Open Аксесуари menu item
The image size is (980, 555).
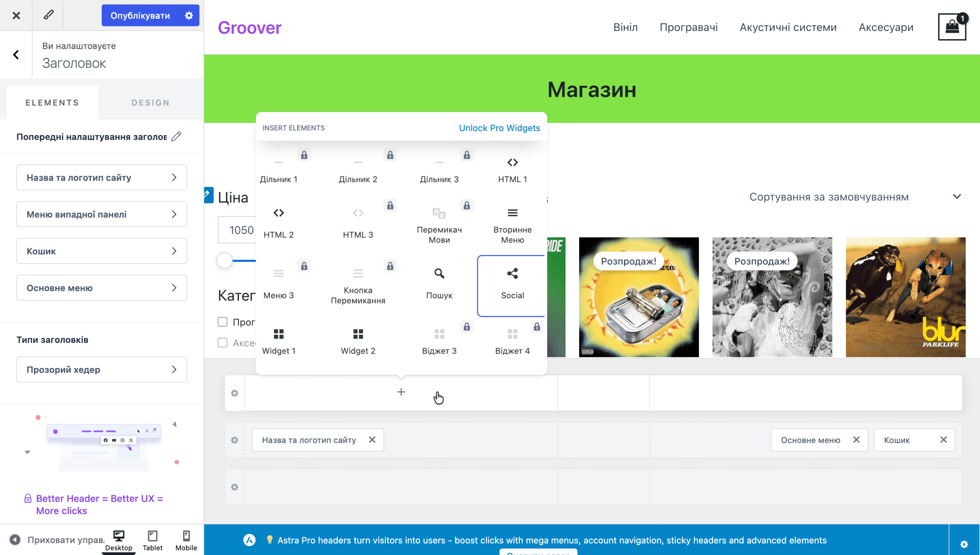886,27
